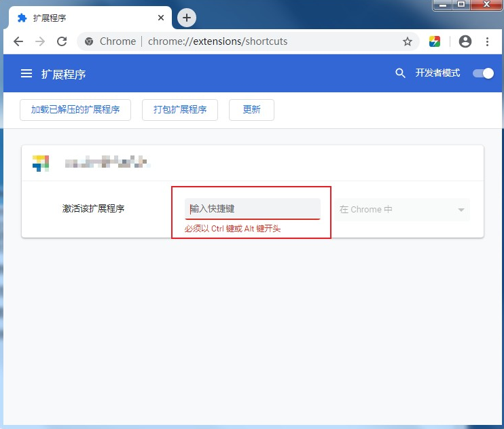Click the 激活该扩展程序 label
The width and height of the screenshot is (504, 429).
(93, 208)
